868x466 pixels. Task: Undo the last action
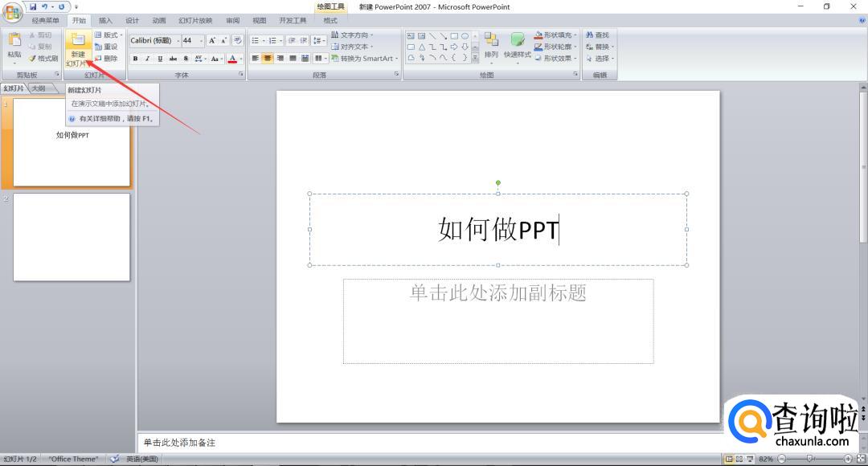(44, 6)
